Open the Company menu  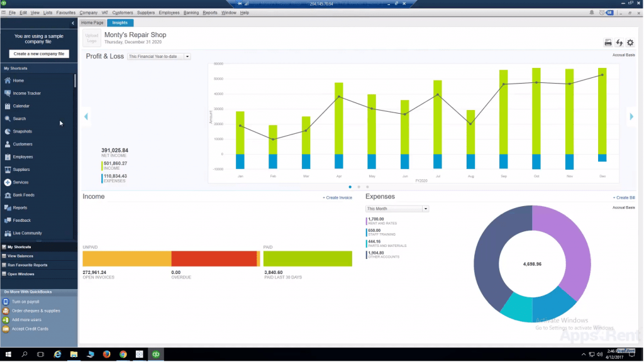tap(88, 13)
